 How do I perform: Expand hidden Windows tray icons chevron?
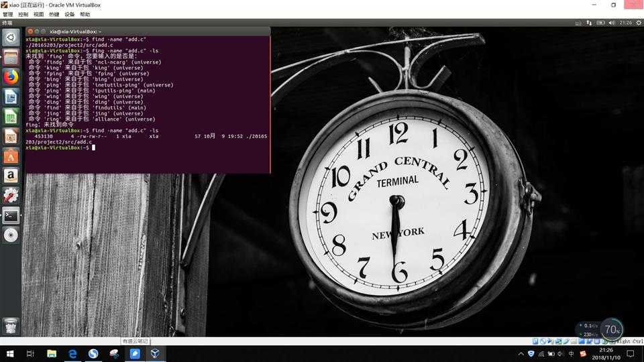[521, 353]
